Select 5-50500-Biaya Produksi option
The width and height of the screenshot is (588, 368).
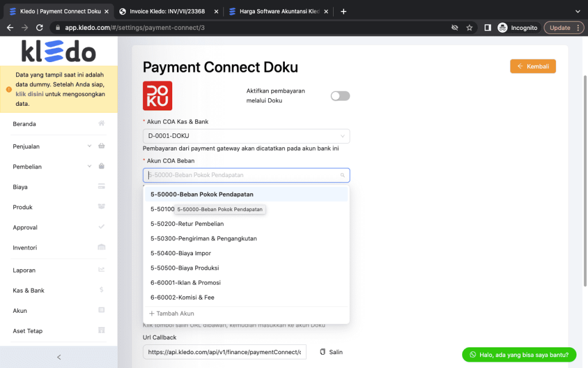(x=246, y=268)
